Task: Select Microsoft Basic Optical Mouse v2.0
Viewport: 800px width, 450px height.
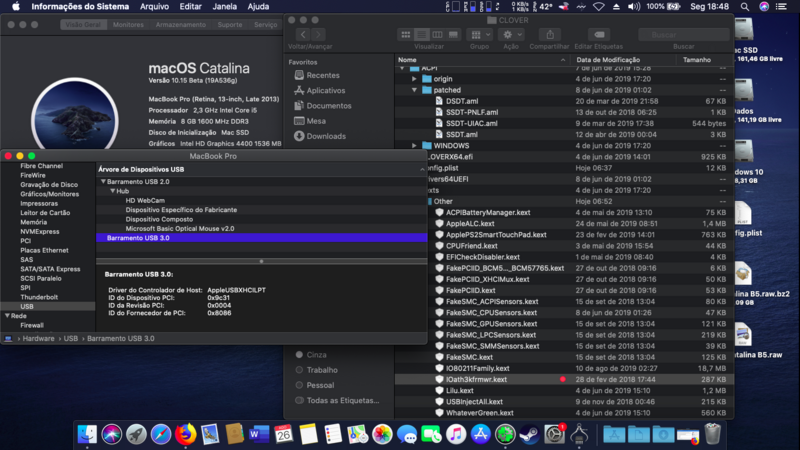Action: [x=180, y=229]
